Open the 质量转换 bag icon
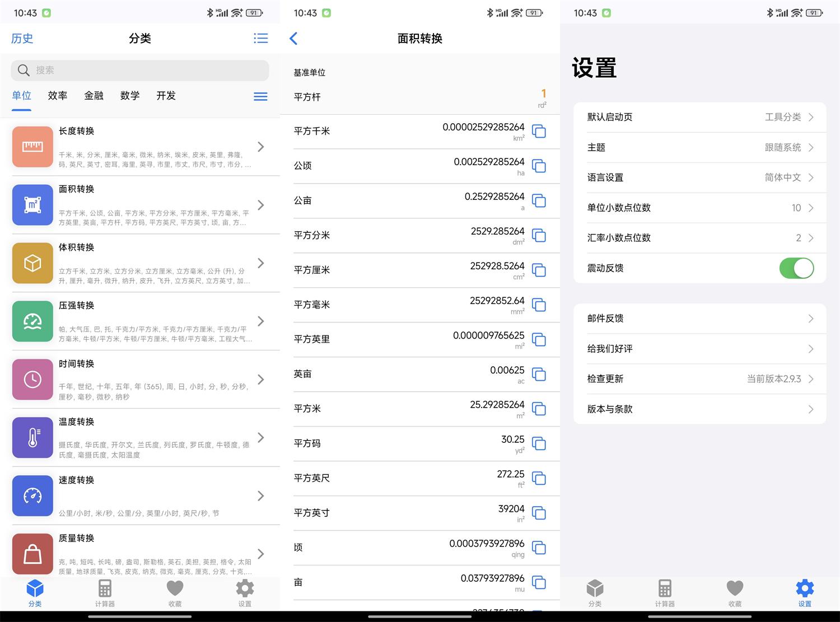Screen dimensions: 840x622 point(32,554)
